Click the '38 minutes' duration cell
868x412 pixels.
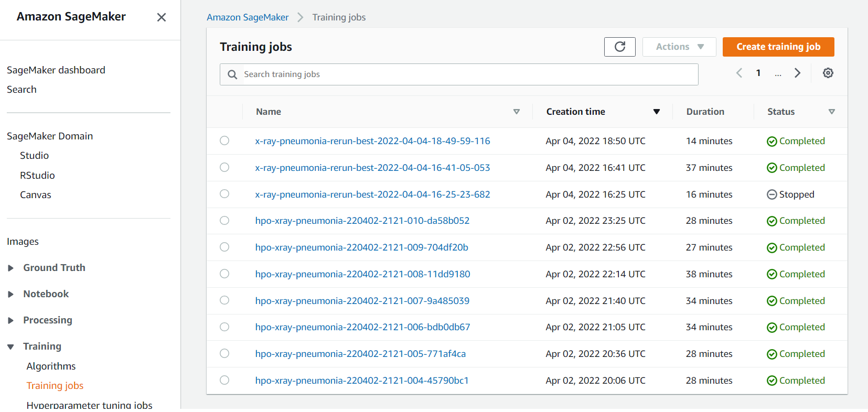[x=709, y=274]
